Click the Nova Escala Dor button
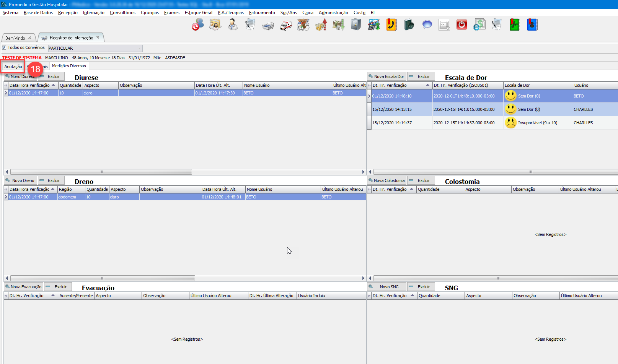The width and height of the screenshot is (618, 364). [386, 76]
